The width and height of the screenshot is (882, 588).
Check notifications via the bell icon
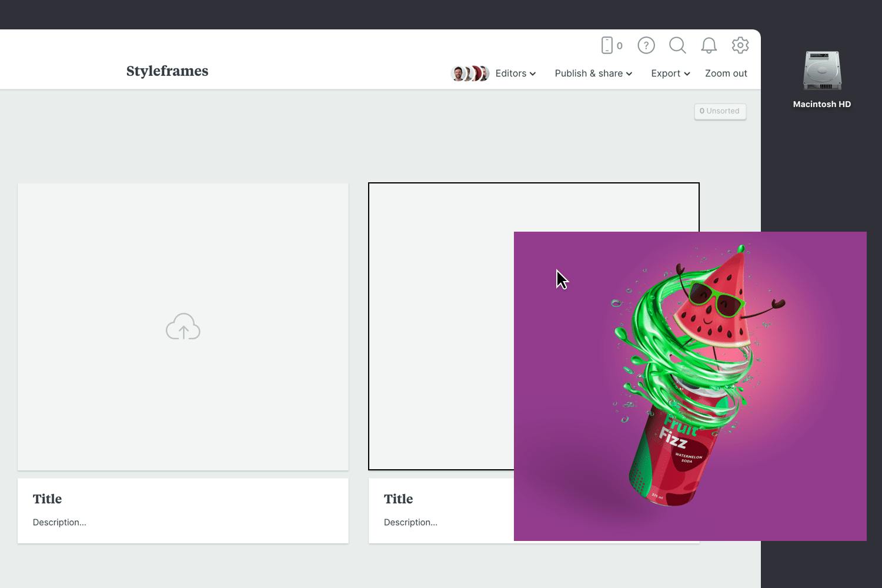(x=709, y=45)
